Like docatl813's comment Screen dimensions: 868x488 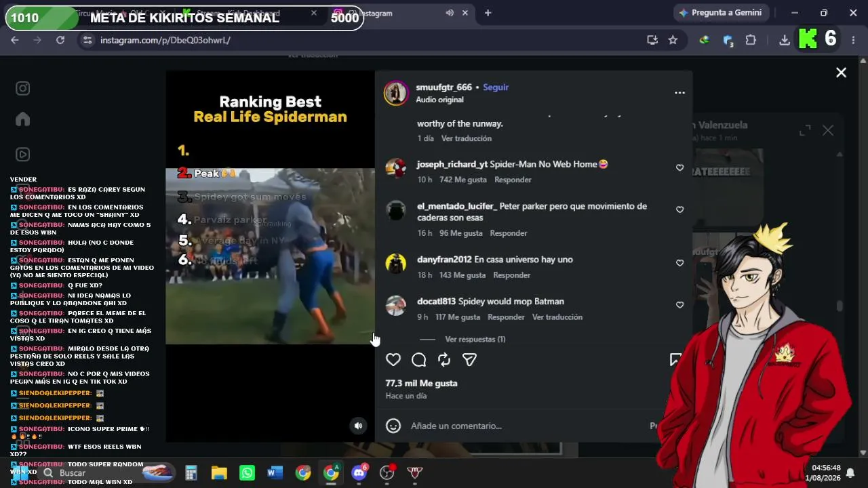pyautogui.click(x=679, y=305)
